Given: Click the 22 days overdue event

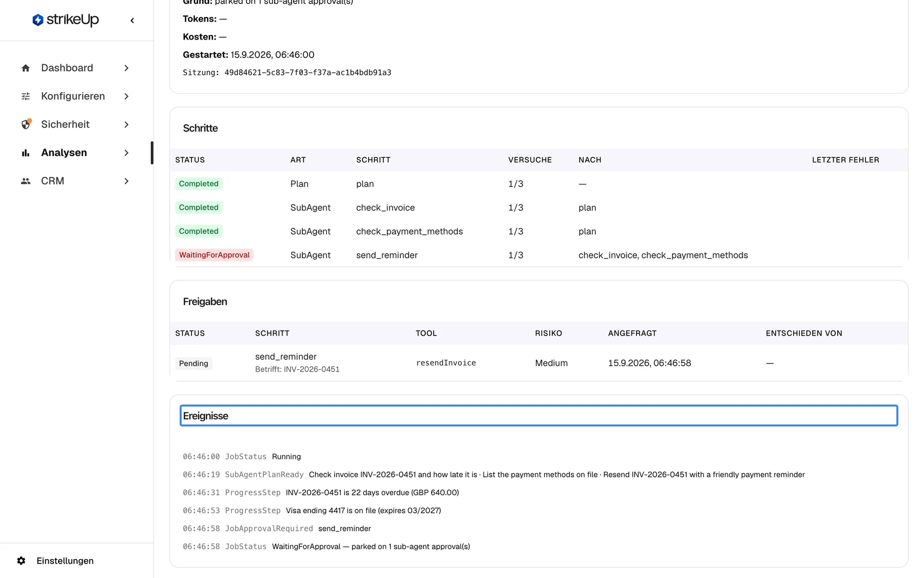Looking at the screenshot, I should coord(321,493).
